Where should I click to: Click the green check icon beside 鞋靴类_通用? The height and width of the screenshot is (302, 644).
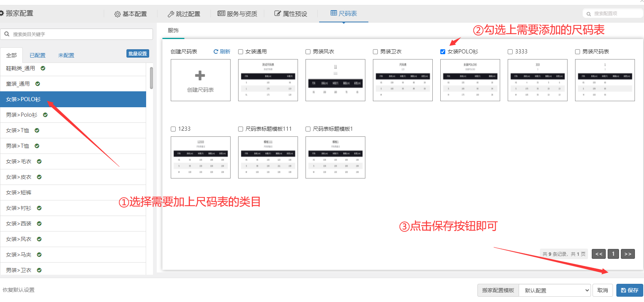pos(43,68)
